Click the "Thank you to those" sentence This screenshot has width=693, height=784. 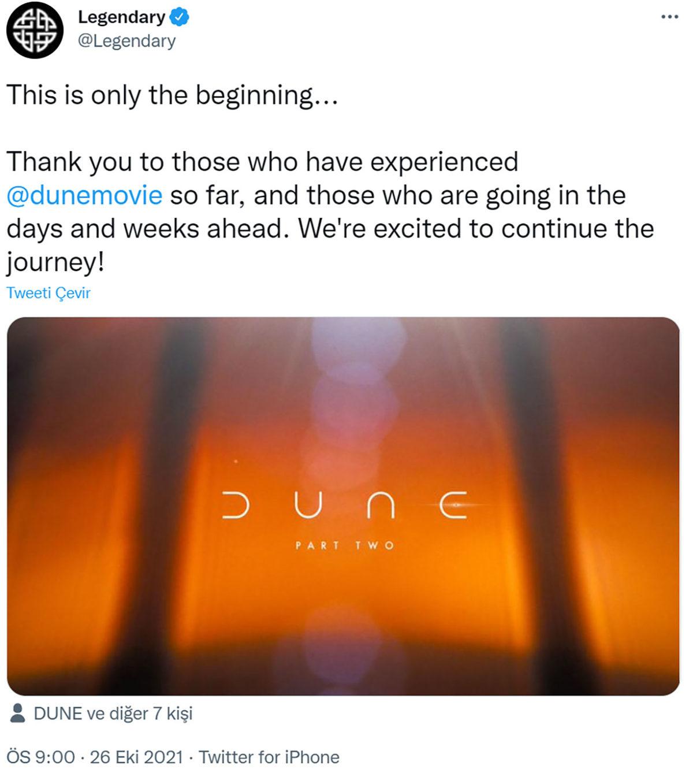click(x=262, y=162)
